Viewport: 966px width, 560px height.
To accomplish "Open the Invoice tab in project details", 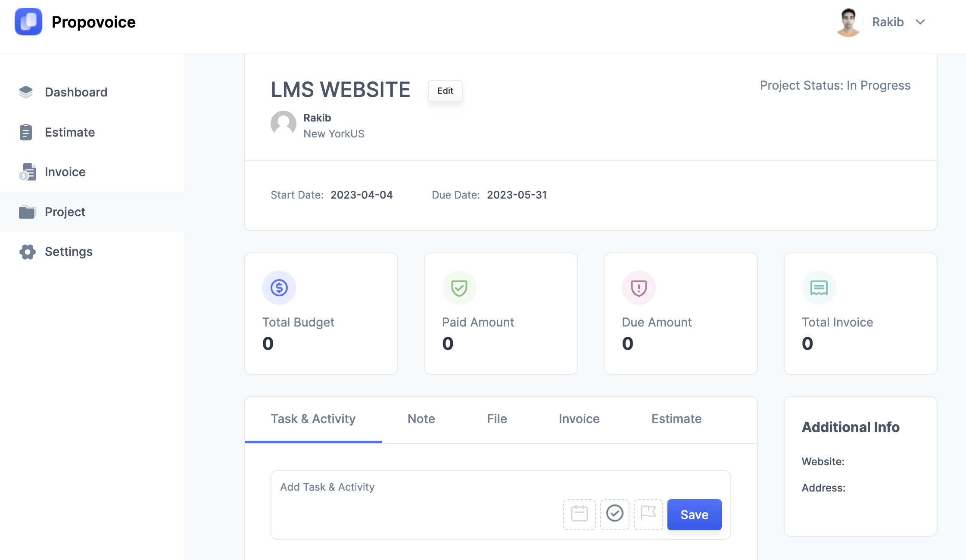I will click(579, 419).
